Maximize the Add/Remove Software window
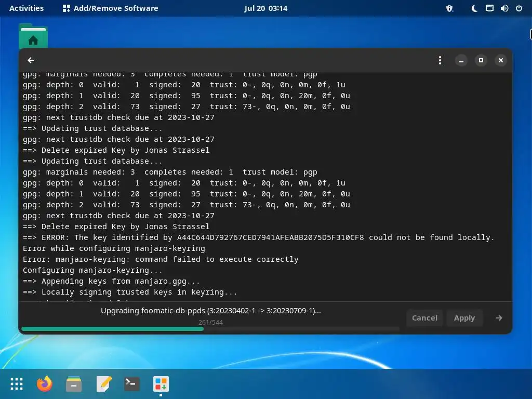 481,60
